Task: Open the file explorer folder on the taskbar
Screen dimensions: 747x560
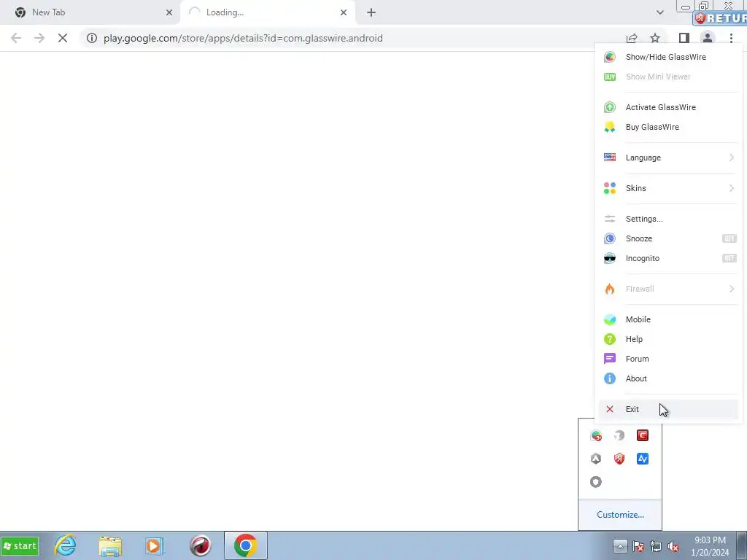Action: [110, 545]
